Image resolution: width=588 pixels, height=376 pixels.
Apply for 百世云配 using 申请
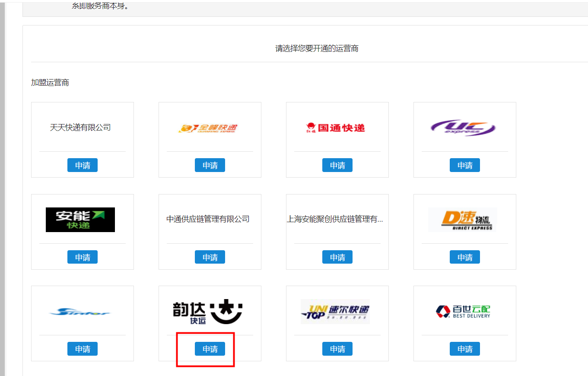click(x=465, y=349)
